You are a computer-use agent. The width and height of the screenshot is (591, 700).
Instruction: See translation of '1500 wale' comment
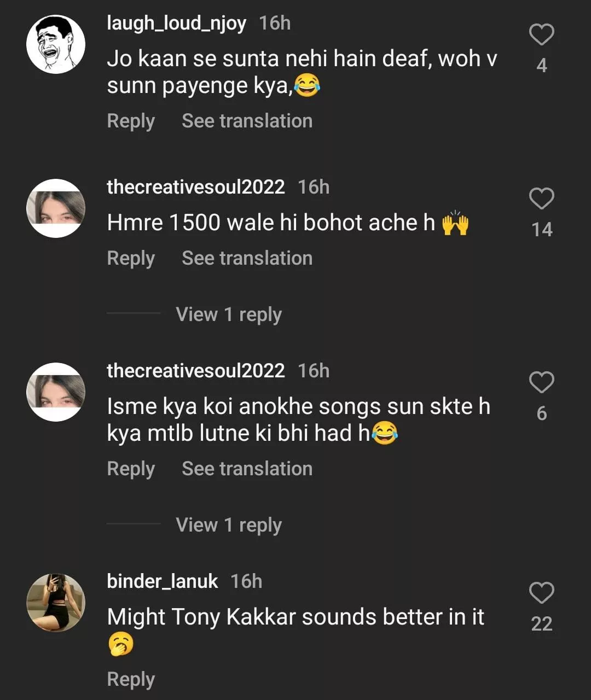247,258
